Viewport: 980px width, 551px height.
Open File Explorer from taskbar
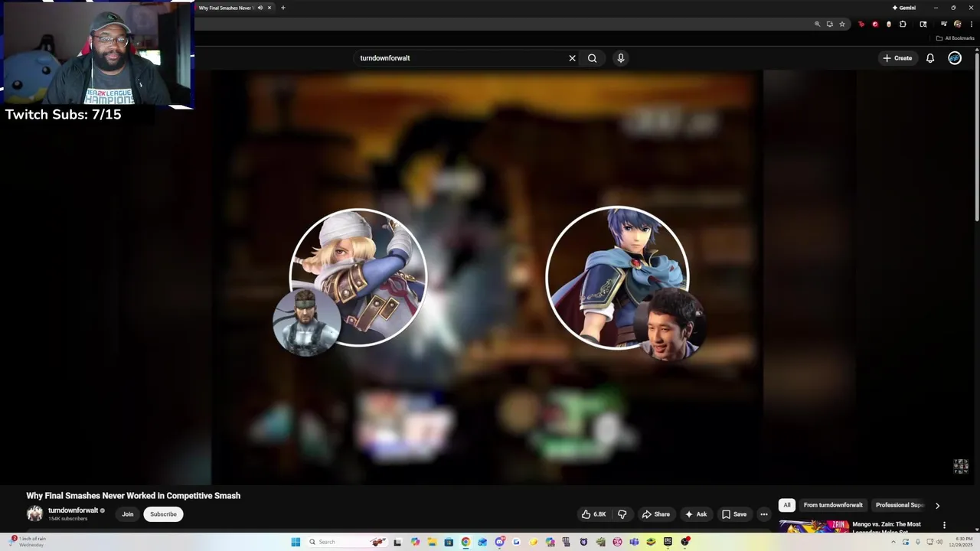[432, 542]
